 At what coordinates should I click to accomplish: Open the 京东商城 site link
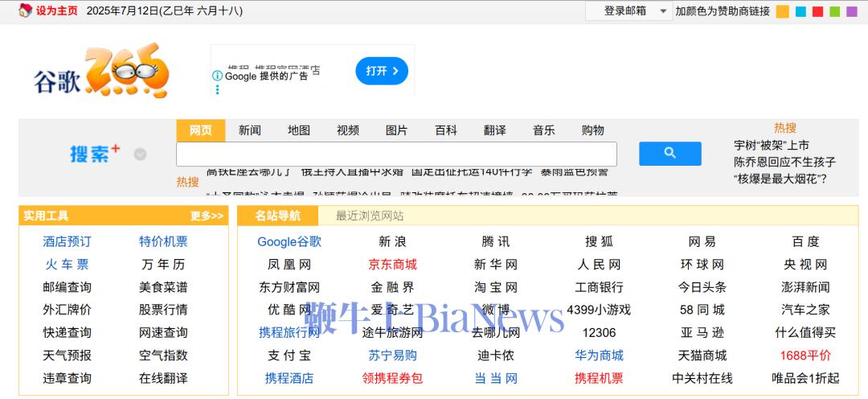tap(392, 265)
